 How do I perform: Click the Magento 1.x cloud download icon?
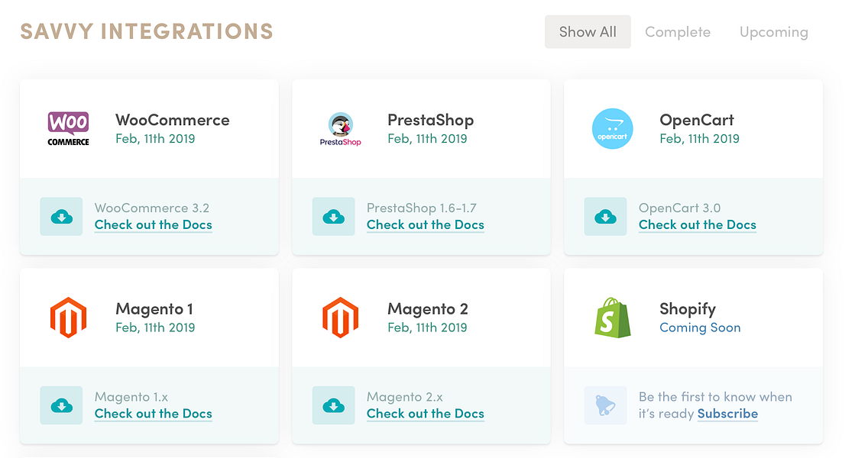(x=61, y=405)
